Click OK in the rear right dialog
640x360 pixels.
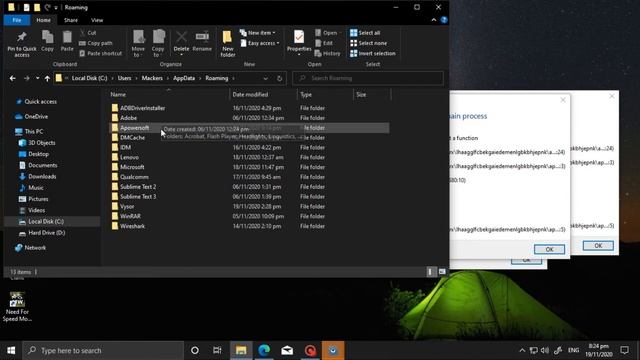click(598, 245)
